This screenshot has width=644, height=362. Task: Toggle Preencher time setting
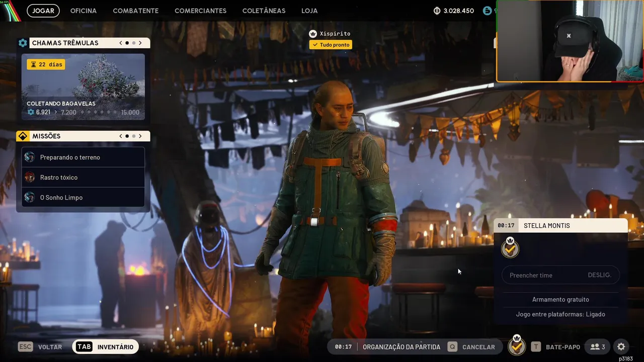(x=560, y=275)
